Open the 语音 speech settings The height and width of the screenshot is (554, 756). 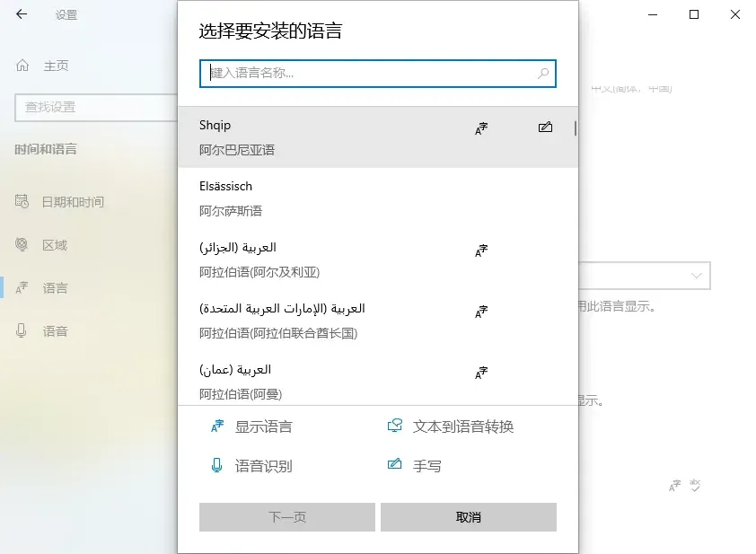click(x=55, y=331)
